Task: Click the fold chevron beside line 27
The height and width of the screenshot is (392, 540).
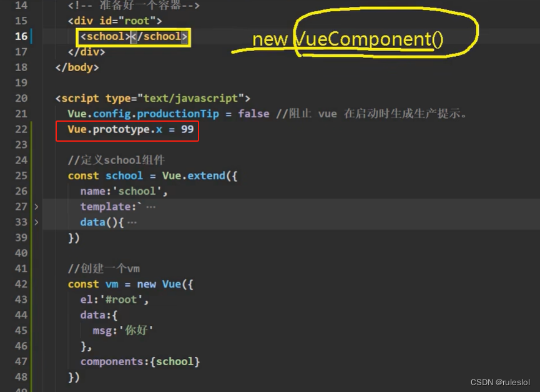Action: [36, 206]
